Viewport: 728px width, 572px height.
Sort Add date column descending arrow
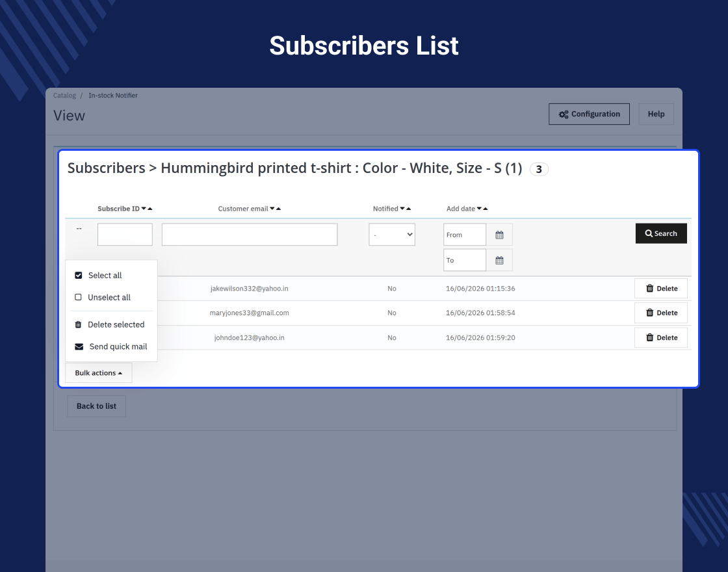pos(479,209)
